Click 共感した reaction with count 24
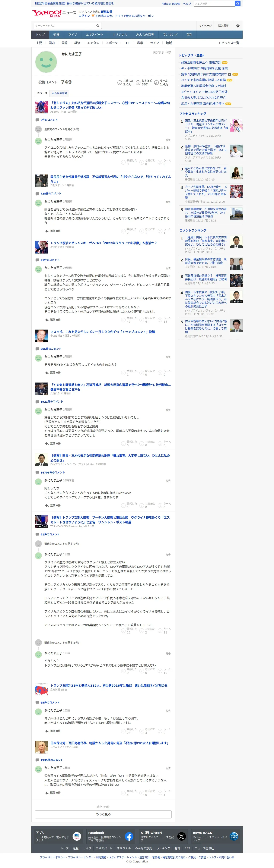 coord(129,731)
